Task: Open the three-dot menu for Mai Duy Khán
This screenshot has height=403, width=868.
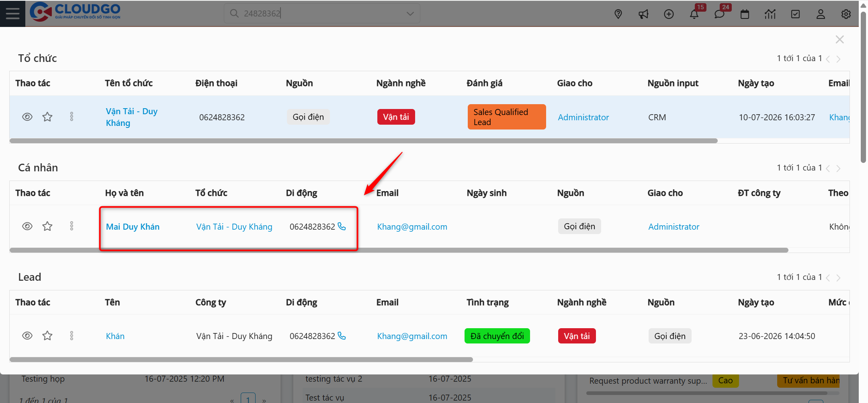Action: [x=72, y=226]
